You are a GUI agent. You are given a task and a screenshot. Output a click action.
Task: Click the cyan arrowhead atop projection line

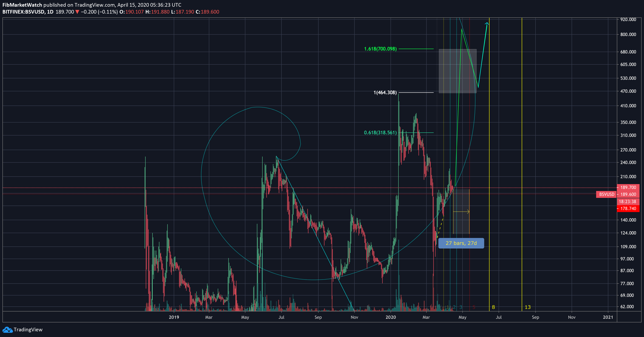coord(487,24)
